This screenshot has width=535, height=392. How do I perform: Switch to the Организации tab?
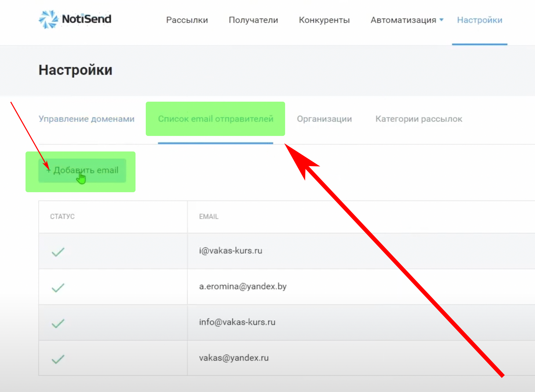(324, 119)
